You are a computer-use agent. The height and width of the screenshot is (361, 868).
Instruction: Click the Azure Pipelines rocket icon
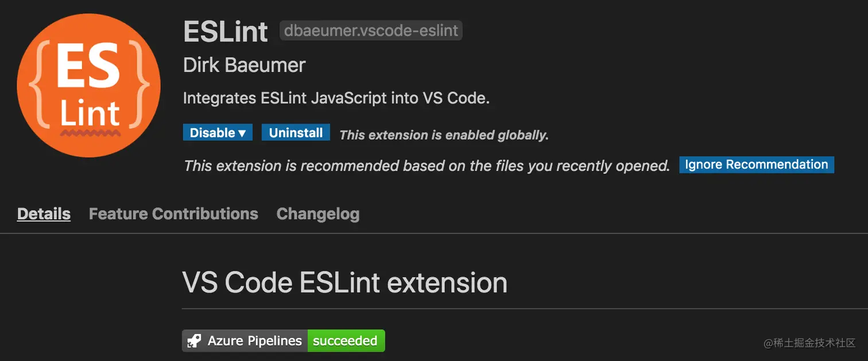(195, 341)
